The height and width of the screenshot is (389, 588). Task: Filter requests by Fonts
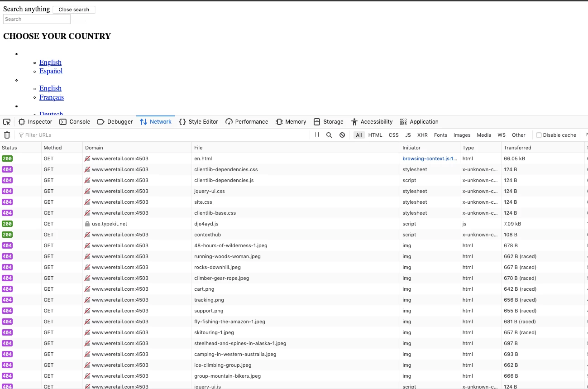click(440, 135)
